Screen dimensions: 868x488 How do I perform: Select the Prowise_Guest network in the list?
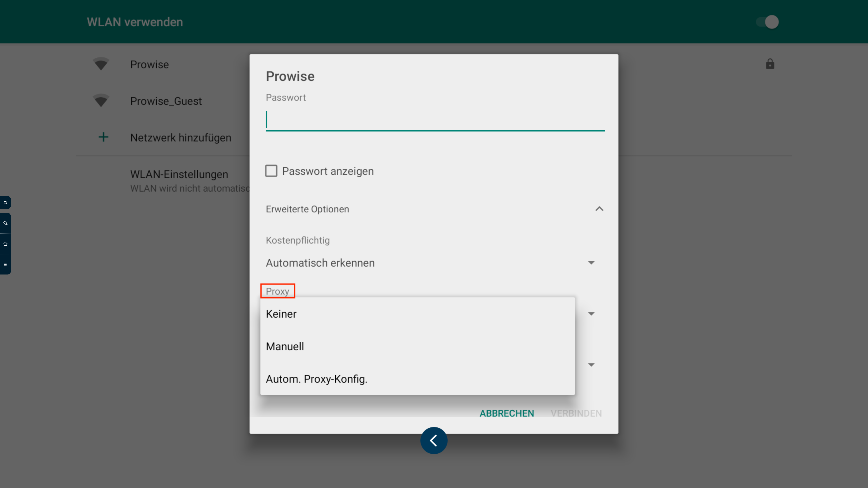coord(166,101)
